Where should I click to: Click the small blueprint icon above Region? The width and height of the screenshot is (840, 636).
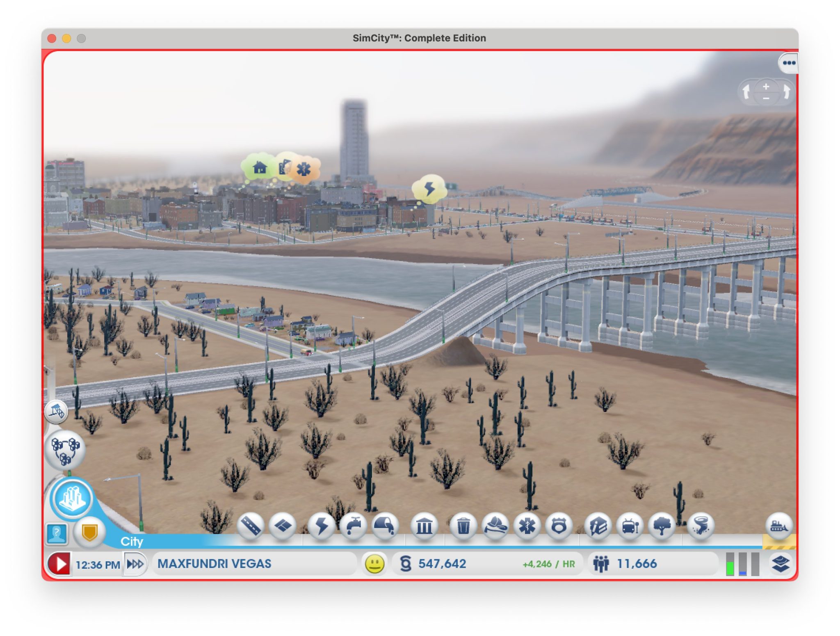tap(56, 411)
